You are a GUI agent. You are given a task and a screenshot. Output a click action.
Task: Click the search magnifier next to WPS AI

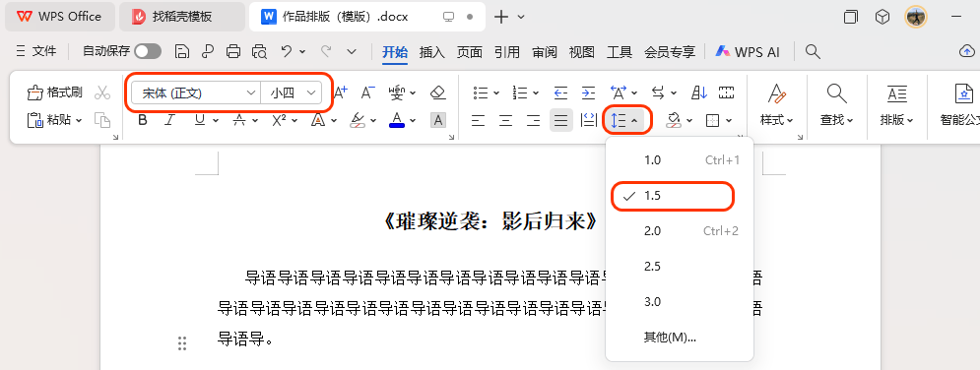(x=813, y=51)
